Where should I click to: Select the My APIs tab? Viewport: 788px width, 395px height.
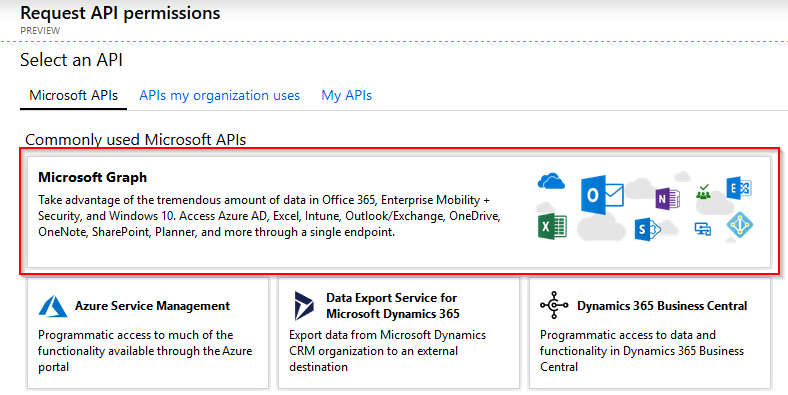pos(347,95)
